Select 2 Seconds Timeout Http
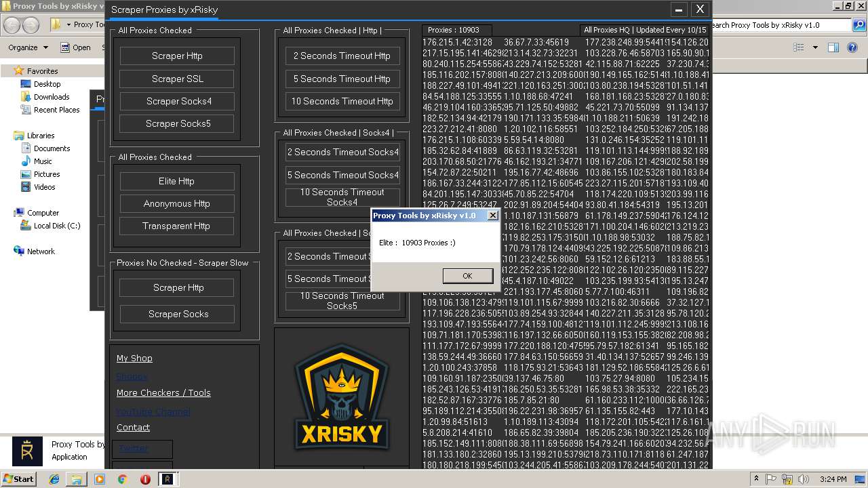The image size is (868, 488). (x=342, y=56)
